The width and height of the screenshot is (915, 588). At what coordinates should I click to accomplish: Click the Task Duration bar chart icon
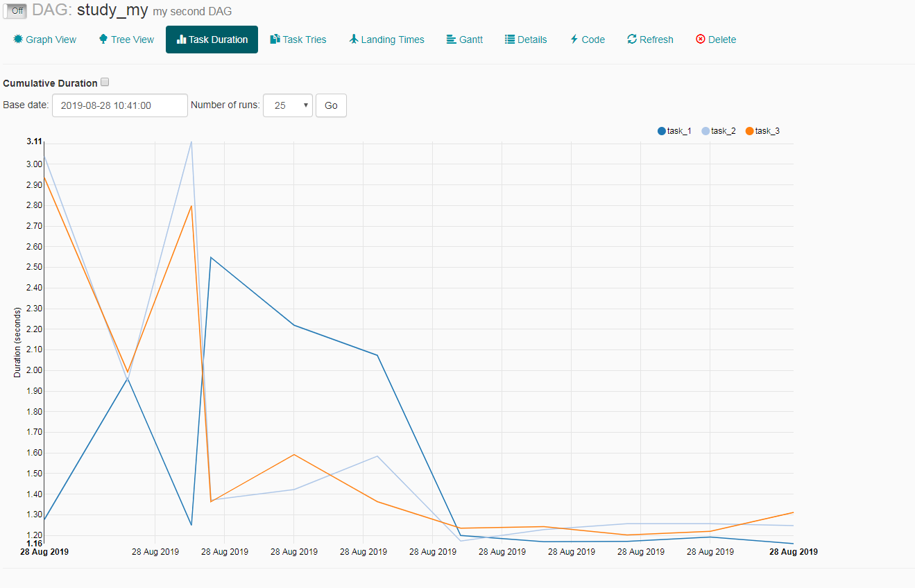click(x=182, y=40)
